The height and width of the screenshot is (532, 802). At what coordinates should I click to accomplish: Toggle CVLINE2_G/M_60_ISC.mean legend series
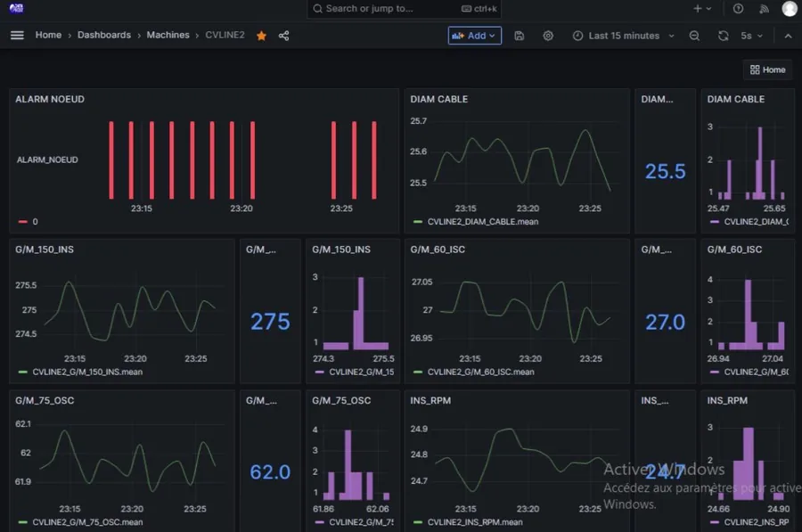pos(481,372)
